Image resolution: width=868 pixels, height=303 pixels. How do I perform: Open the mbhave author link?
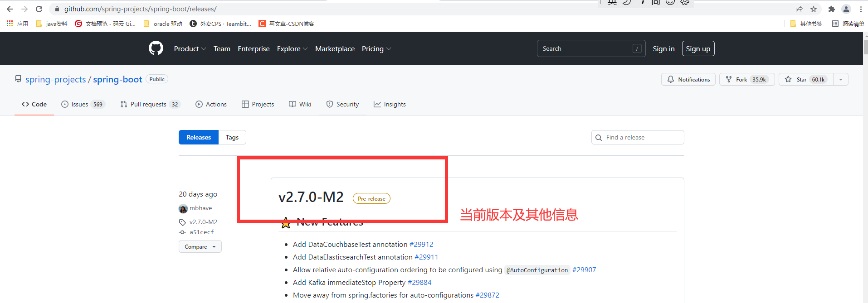200,208
